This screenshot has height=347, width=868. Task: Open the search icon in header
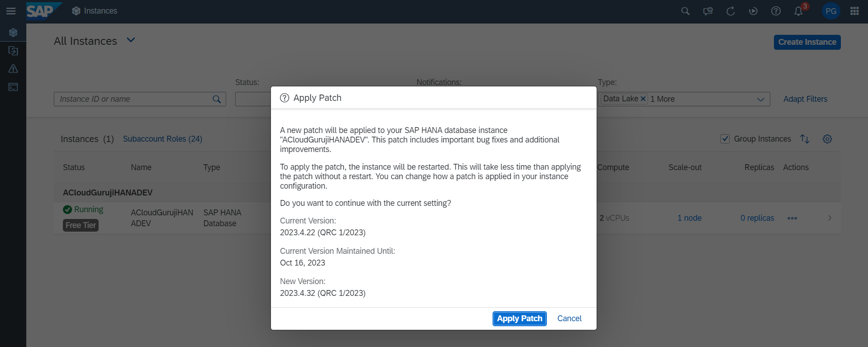(685, 11)
